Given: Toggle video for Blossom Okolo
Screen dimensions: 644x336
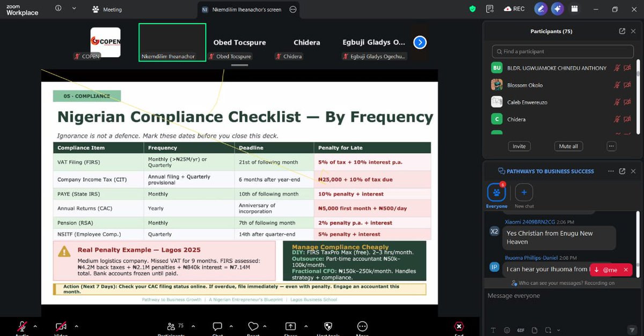Looking at the screenshot, I should click(x=627, y=85).
